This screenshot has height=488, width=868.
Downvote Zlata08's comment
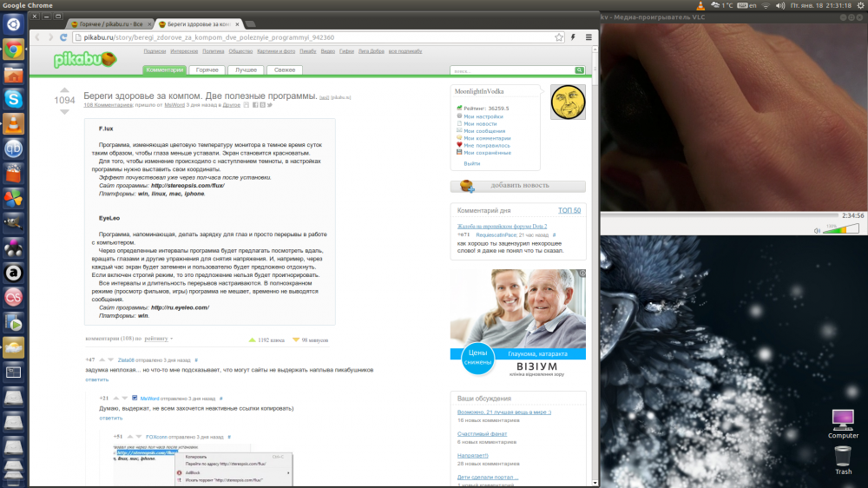point(111,360)
